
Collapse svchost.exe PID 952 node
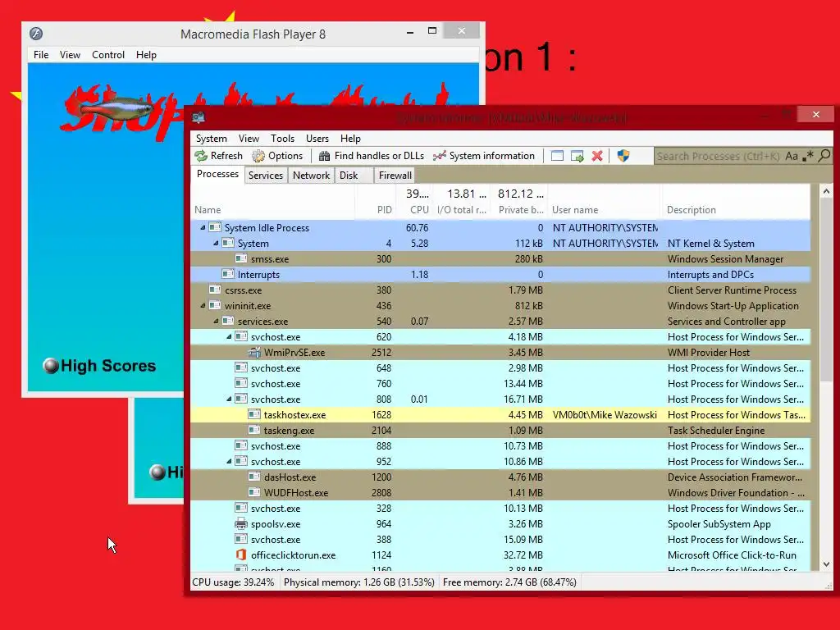(229, 461)
